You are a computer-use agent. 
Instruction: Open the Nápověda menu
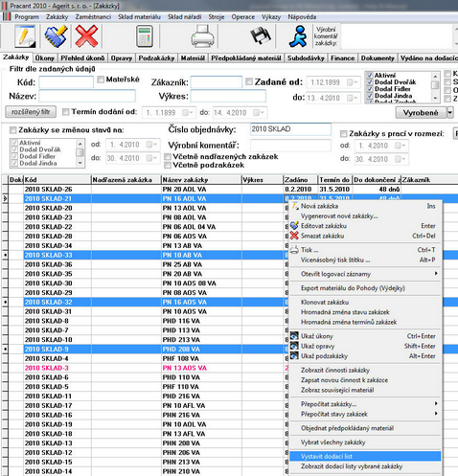302,17
